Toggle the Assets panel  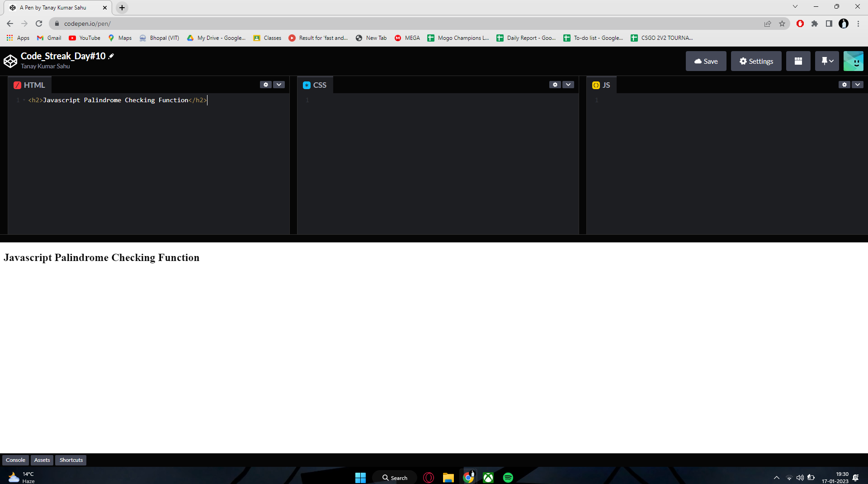pos(42,460)
